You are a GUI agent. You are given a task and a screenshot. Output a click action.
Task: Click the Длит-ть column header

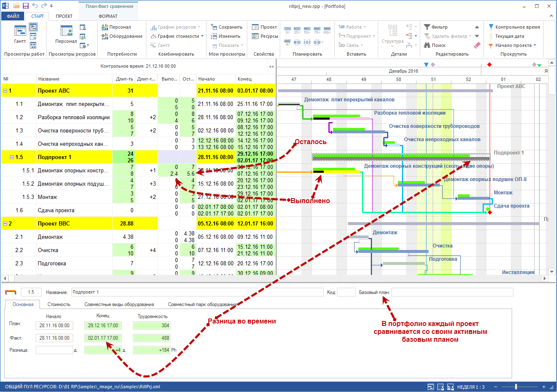click(x=123, y=79)
